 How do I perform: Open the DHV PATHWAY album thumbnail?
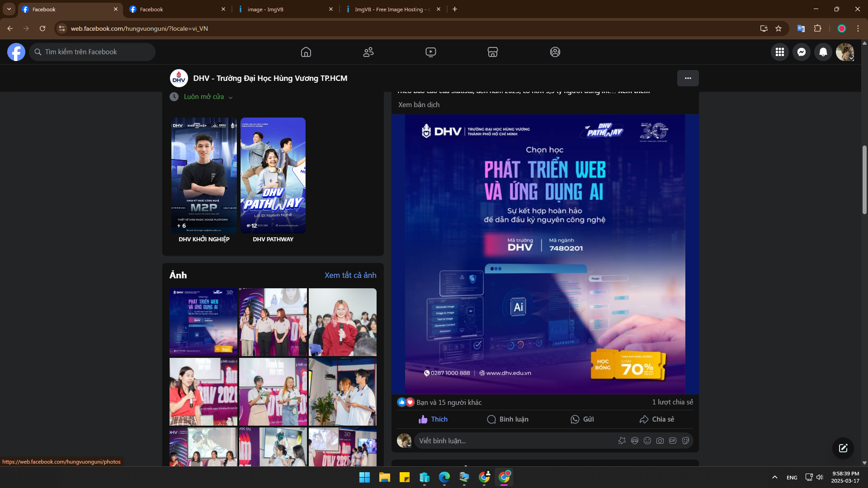(x=273, y=176)
